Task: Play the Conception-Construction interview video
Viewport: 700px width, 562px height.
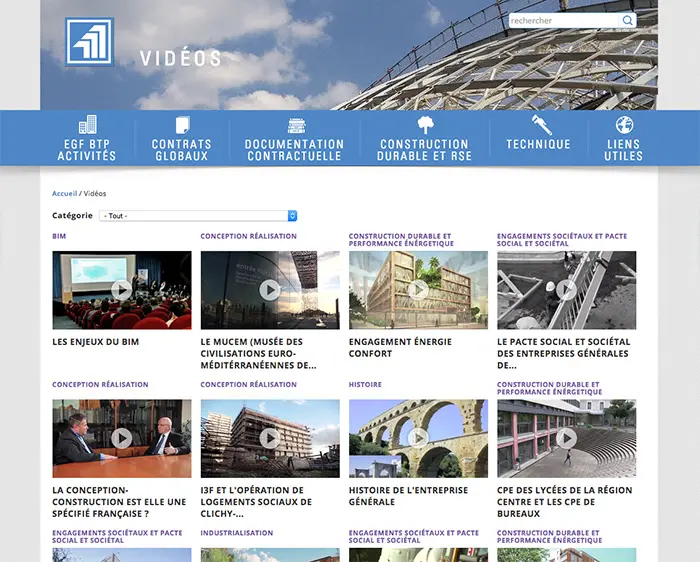Action: pyautogui.click(x=121, y=438)
